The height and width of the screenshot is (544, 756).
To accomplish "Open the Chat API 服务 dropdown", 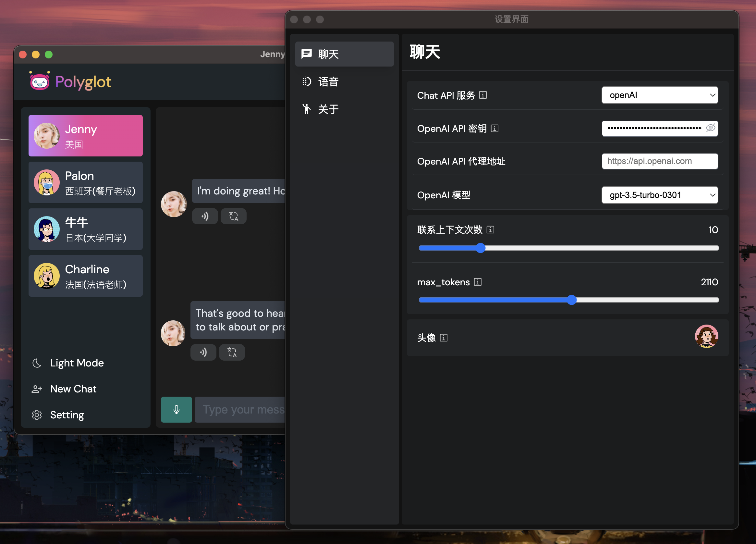I will tap(659, 95).
